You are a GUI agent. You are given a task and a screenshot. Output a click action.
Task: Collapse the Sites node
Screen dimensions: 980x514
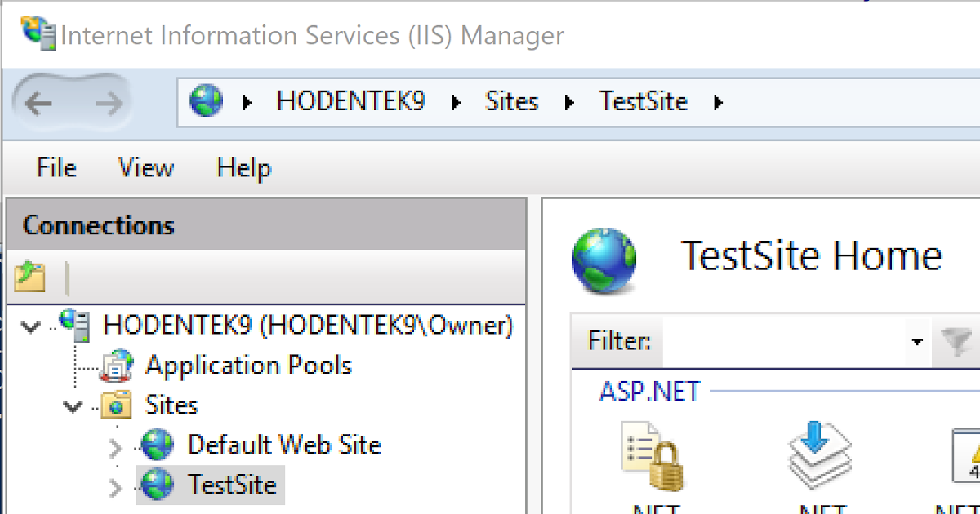coord(72,405)
